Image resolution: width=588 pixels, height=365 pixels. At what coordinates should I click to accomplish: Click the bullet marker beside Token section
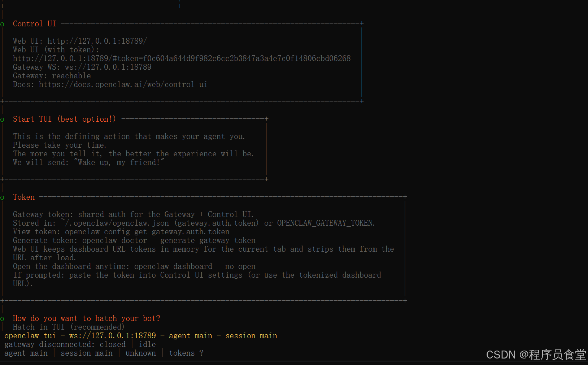(x=3, y=197)
